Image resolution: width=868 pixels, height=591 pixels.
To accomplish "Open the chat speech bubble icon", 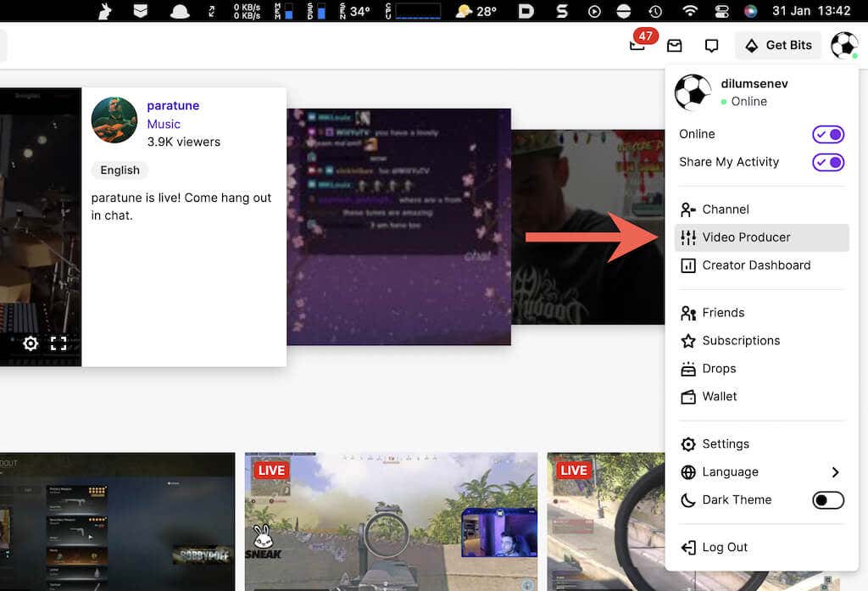I will click(710, 45).
